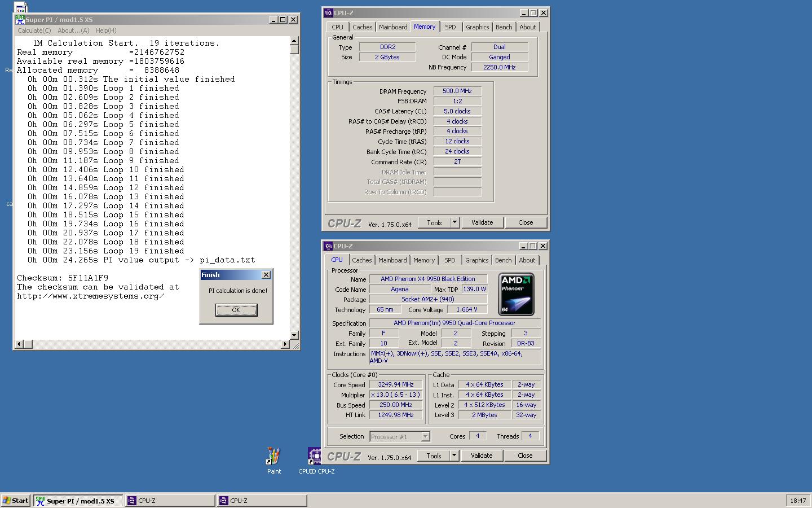Click the Code Name Agena field
The height and width of the screenshot is (508, 812).
pos(400,289)
